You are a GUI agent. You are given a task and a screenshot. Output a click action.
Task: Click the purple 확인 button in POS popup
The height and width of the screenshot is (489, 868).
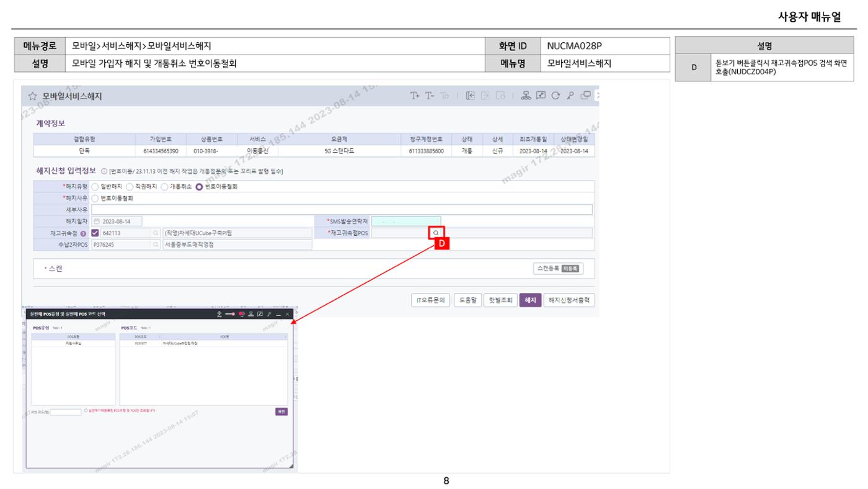[x=281, y=411]
